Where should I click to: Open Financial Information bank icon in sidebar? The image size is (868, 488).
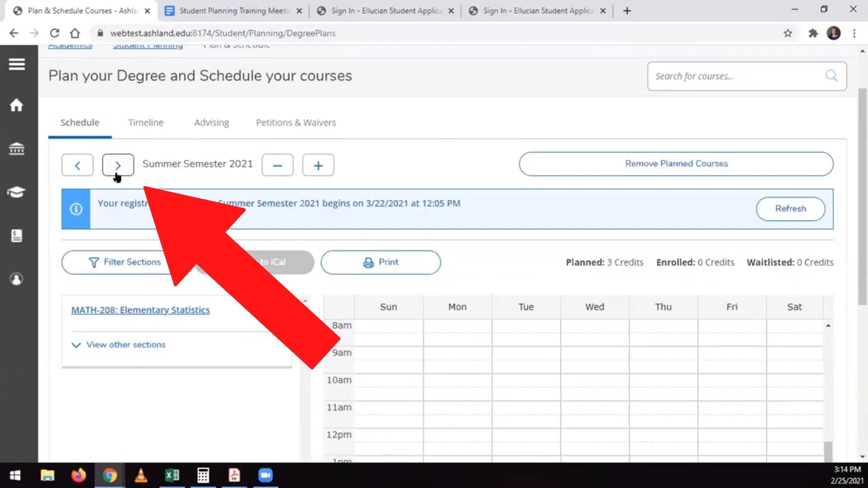click(17, 148)
